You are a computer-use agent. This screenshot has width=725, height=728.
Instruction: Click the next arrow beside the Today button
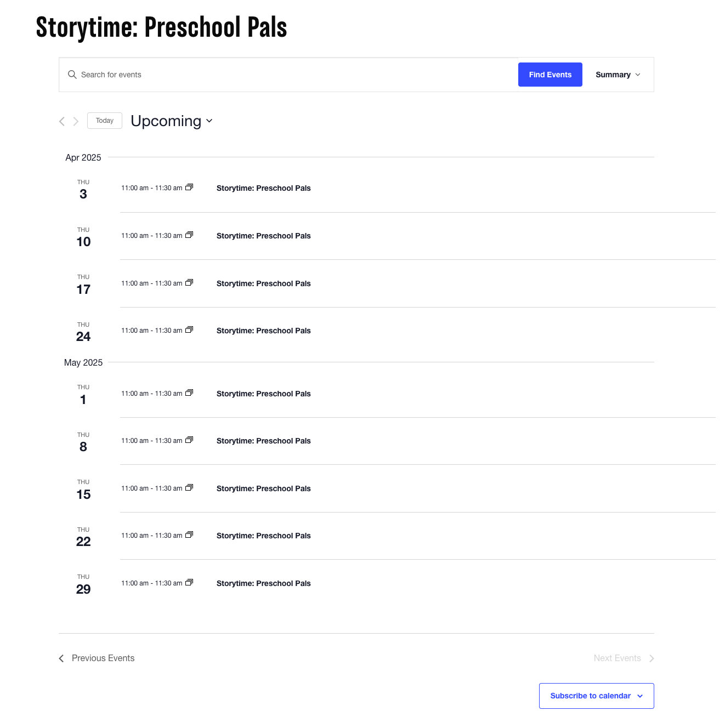[x=76, y=121]
